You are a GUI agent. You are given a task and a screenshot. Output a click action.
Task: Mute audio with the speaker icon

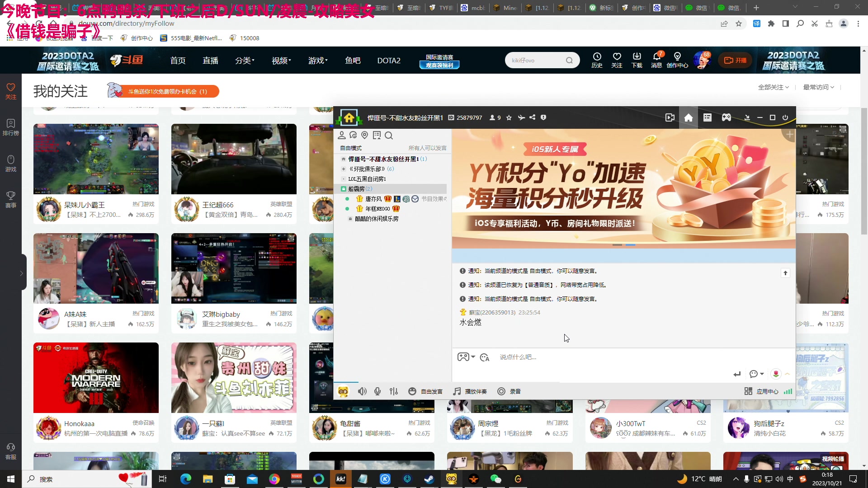(x=362, y=391)
